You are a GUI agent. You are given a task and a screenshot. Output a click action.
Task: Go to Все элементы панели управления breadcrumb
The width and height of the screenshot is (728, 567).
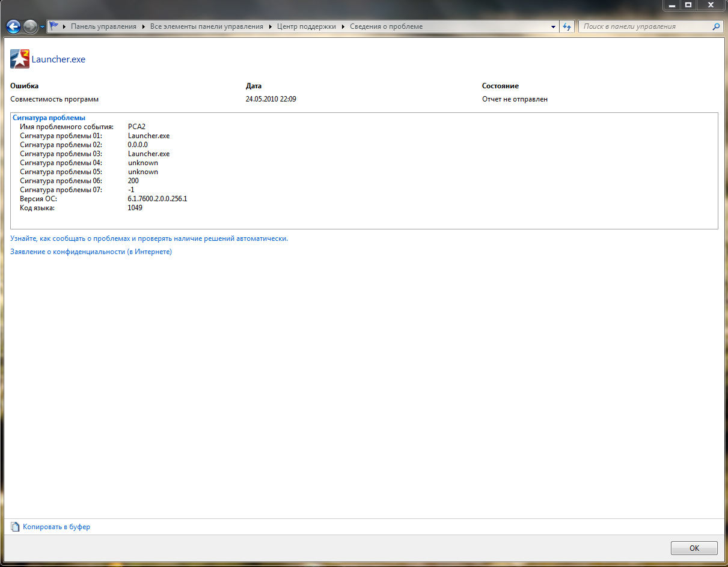(x=207, y=26)
